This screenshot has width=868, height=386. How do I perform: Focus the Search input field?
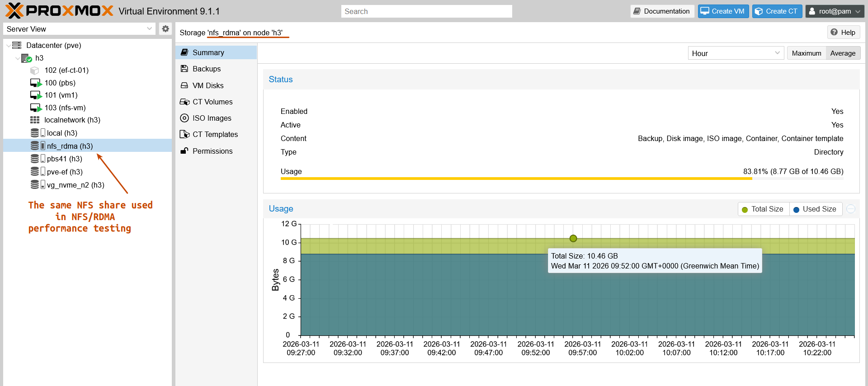[426, 11]
